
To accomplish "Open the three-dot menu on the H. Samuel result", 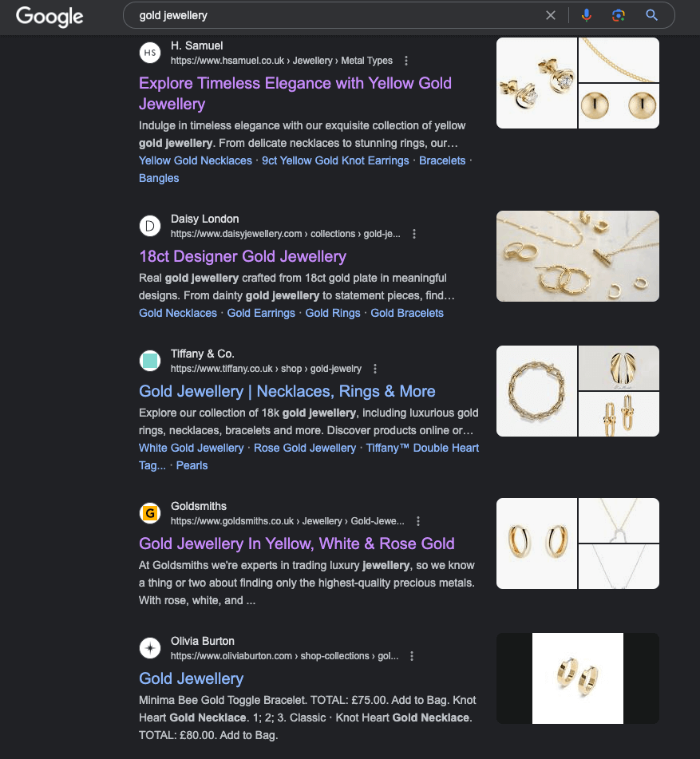I will pyautogui.click(x=406, y=61).
